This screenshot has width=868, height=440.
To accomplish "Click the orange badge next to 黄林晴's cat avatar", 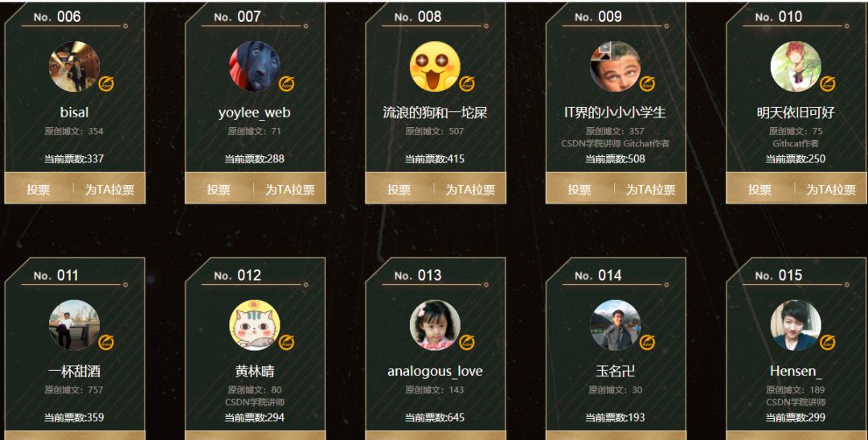I will [x=287, y=343].
